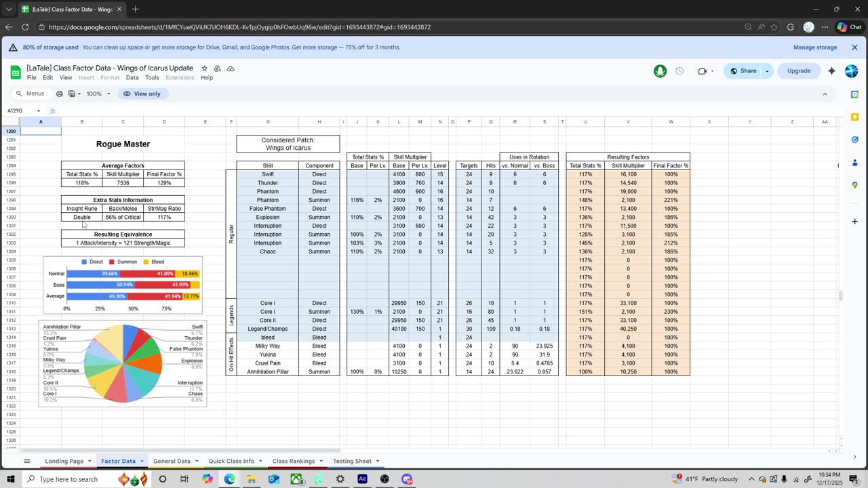Star the spreadsheet title
Image resolution: width=868 pixels, height=488 pixels.
tap(204, 68)
